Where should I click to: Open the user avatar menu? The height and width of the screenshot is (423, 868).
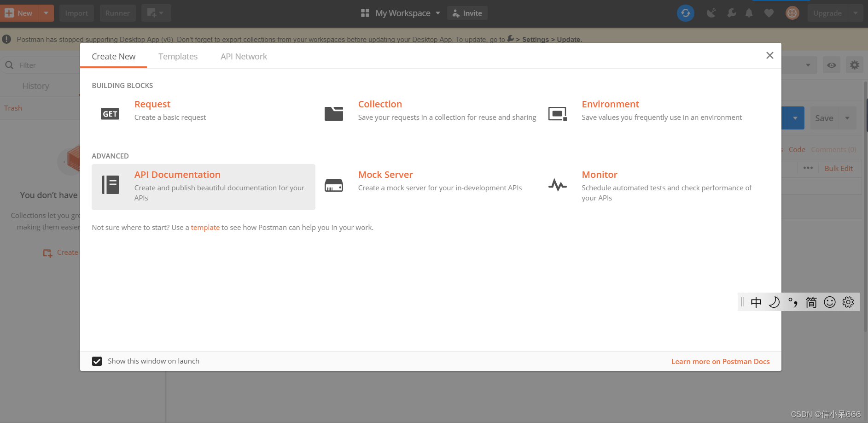coord(792,13)
